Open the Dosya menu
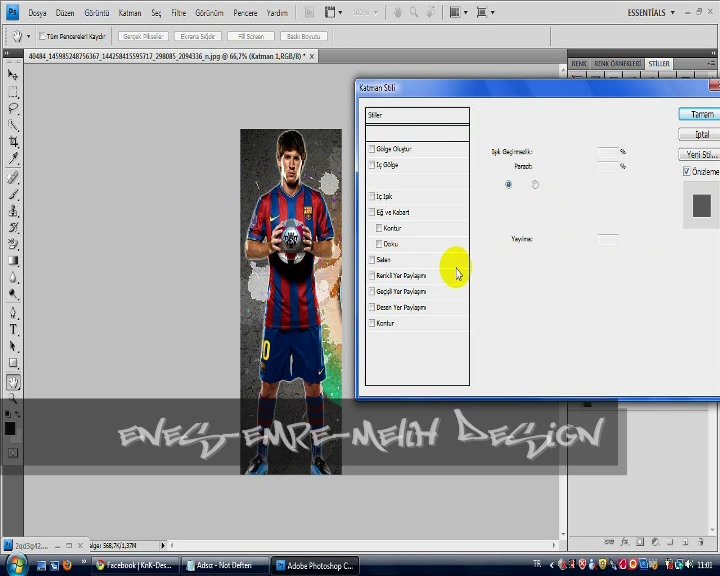 (x=37, y=13)
